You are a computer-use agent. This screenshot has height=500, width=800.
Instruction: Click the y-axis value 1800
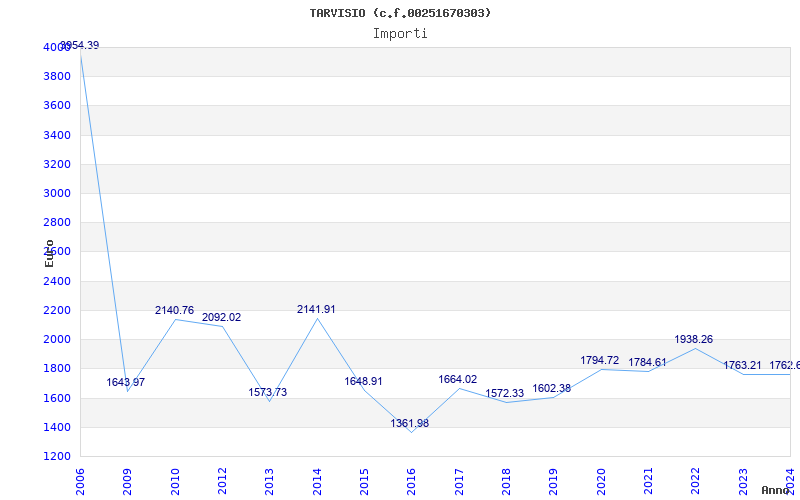tap(57, 368)
